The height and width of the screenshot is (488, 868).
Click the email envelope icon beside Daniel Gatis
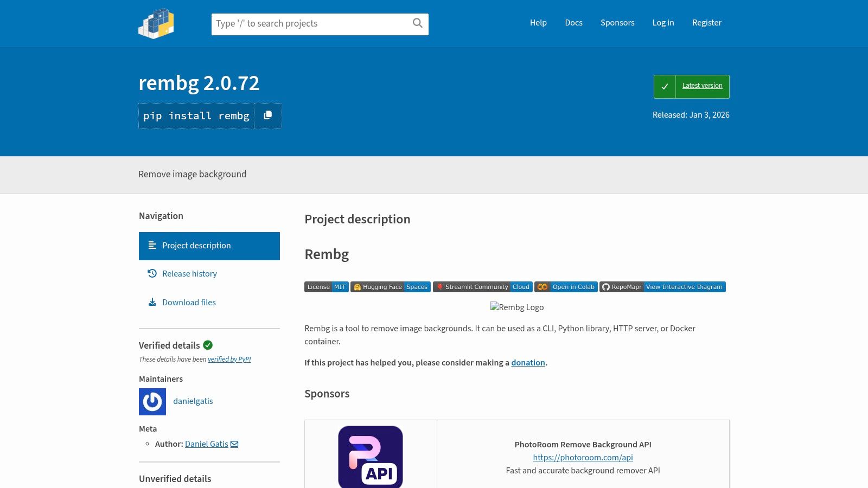[234, 444]
